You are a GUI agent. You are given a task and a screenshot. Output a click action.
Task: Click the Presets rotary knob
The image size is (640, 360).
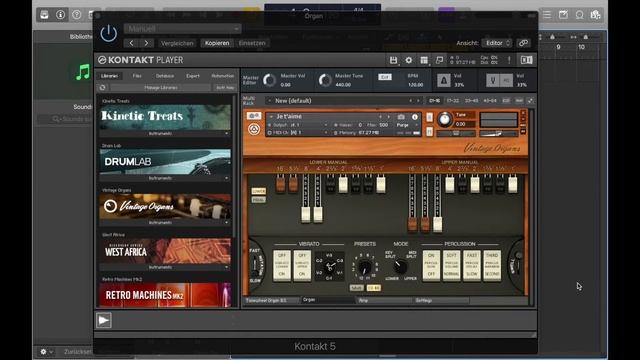(364, 267)
